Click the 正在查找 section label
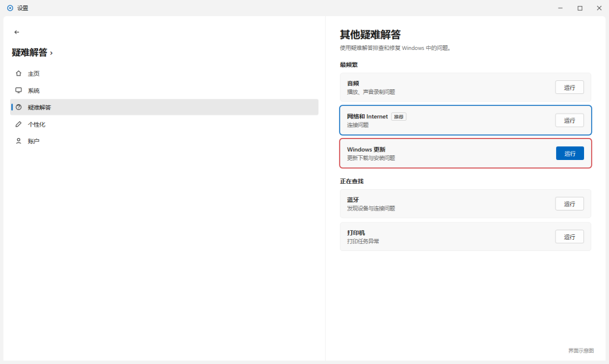This screenshot has width=609, height=364. [352, 181]
